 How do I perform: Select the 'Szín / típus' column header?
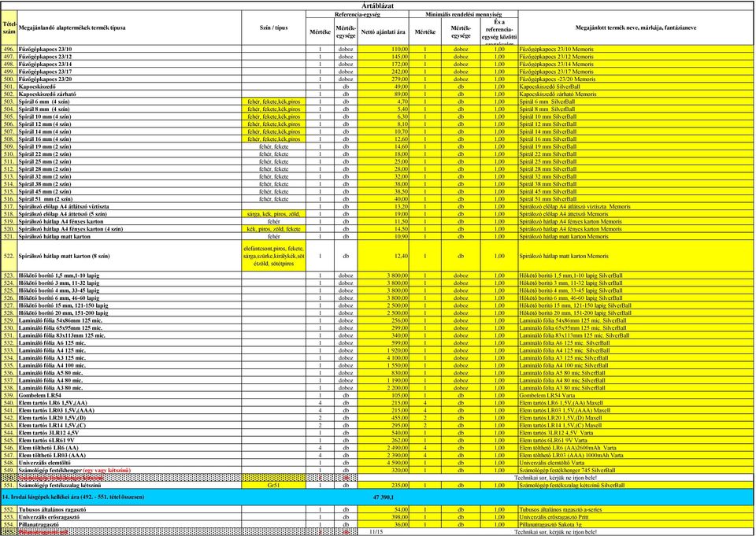[x=273, y=28]
